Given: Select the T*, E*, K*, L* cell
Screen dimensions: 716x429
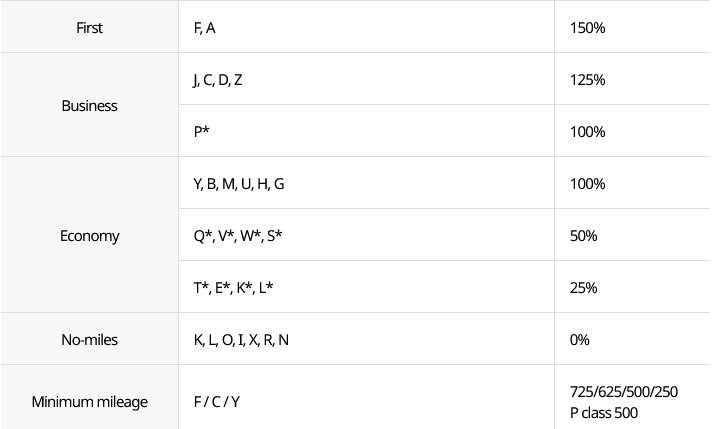Looking at the screenshot, I should (367, 287).
